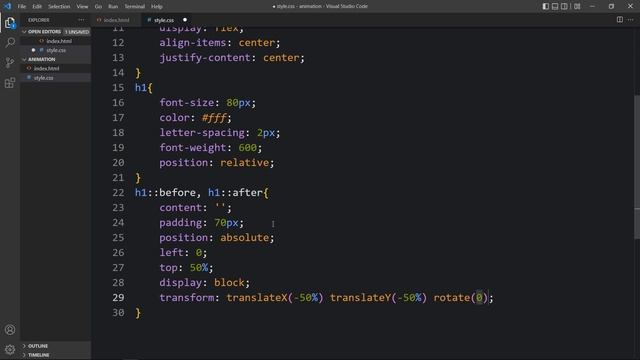Open customize layout icon

577,6
